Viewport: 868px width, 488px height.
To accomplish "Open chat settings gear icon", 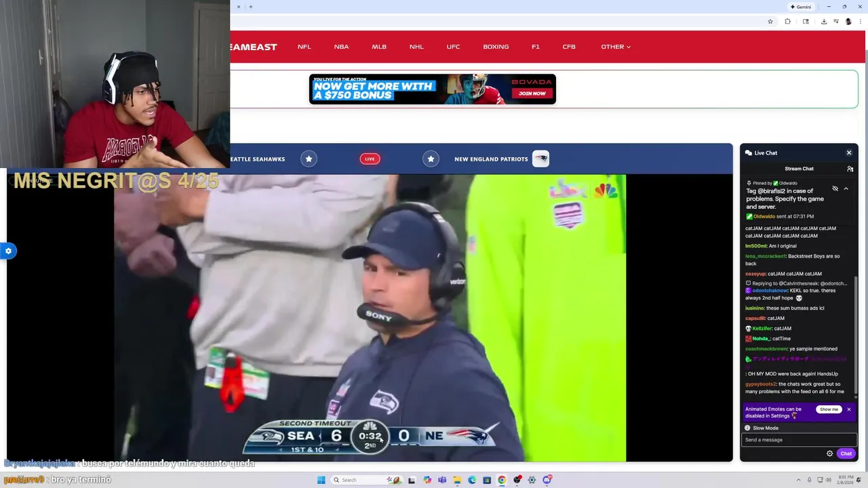I will 829,453.
